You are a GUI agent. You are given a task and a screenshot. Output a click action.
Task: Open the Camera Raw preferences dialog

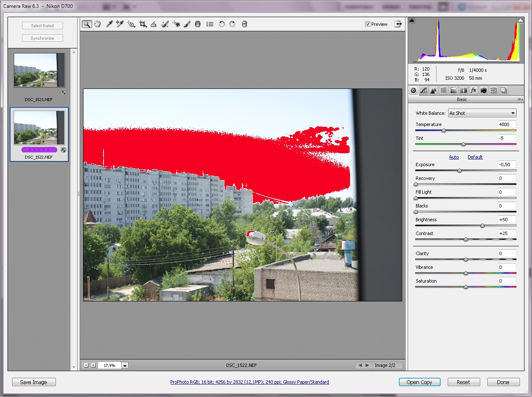pos(210,24)
